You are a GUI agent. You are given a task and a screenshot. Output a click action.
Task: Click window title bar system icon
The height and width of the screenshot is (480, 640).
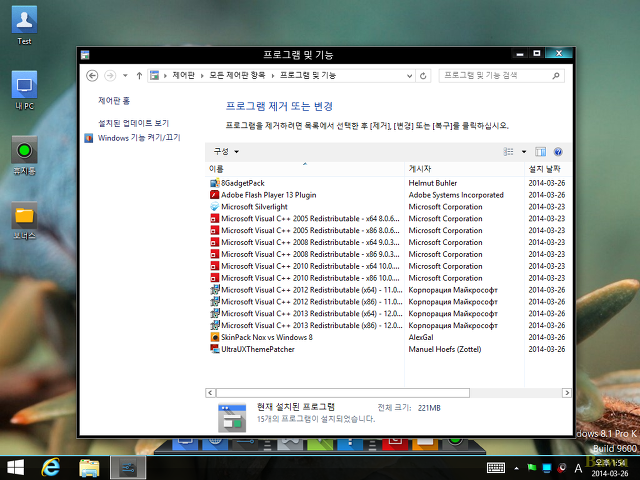click(x=85, y=55)
